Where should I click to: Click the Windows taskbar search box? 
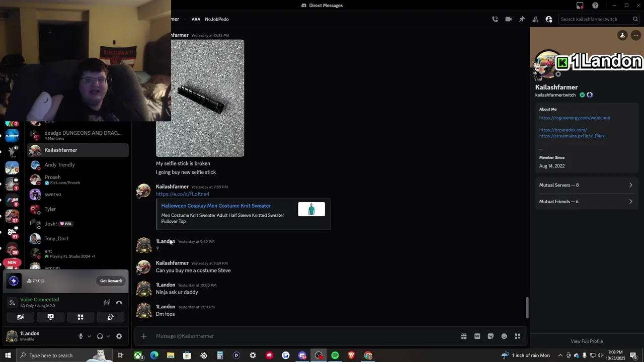[64, 355]
